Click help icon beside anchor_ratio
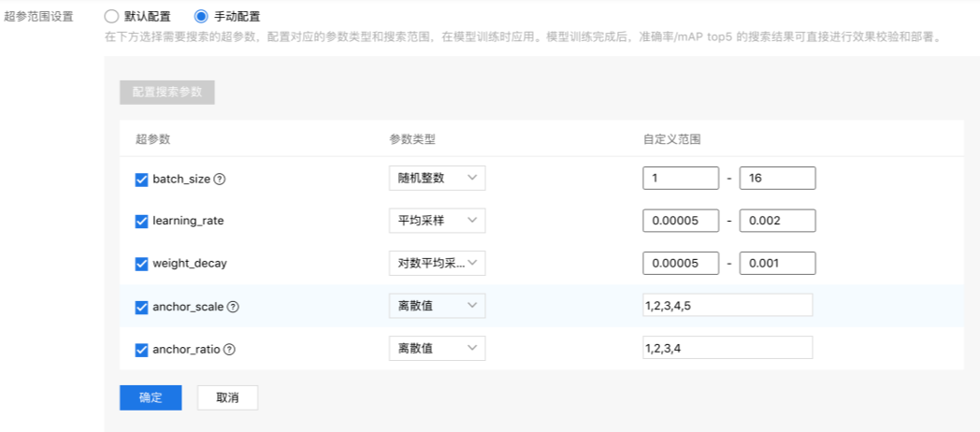980x432 pixels. pyautogui.click(x=229, y=350)
